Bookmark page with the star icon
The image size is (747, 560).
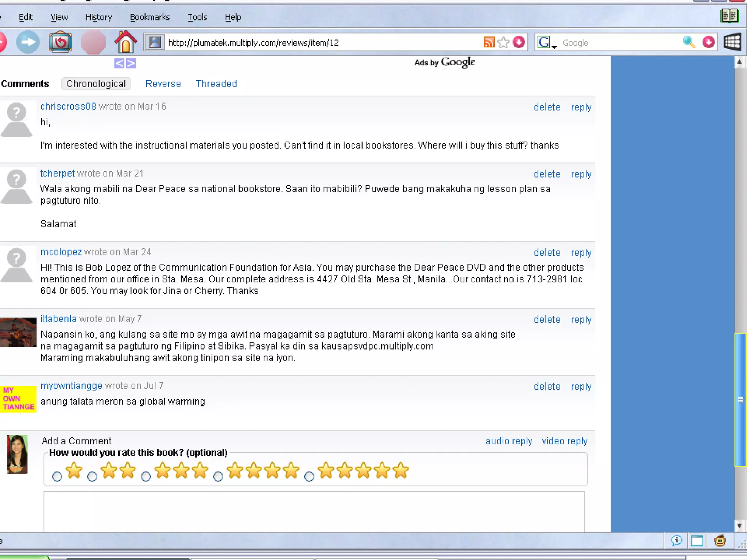pyautogui.click(x=503, y=42)
